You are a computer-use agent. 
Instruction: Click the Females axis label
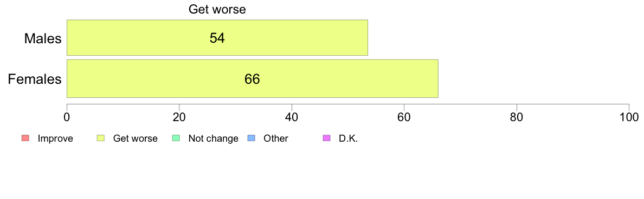coord(35,79)
